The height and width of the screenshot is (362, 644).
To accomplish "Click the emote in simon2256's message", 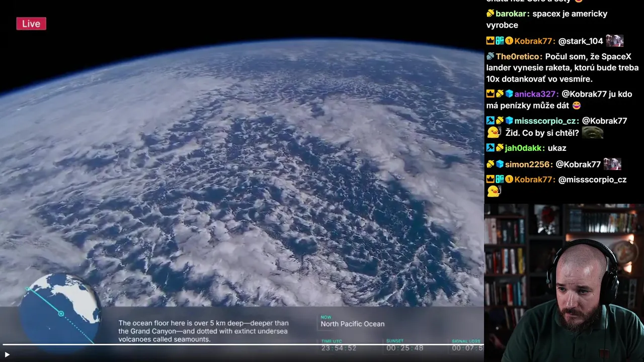I will (612, 164).
